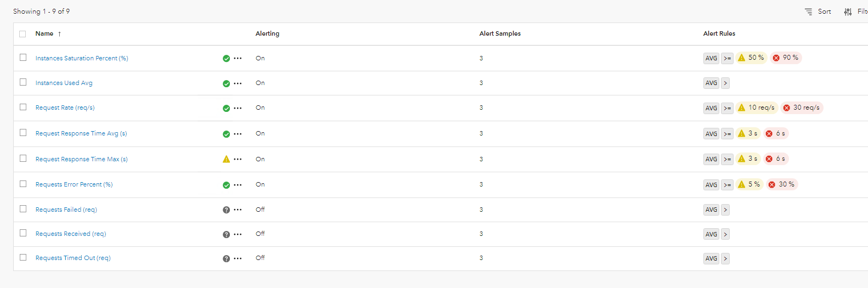Click the 10 req/s warning threshold badge
This screenshot has width=868, height=288.
[x=756, y=108]
